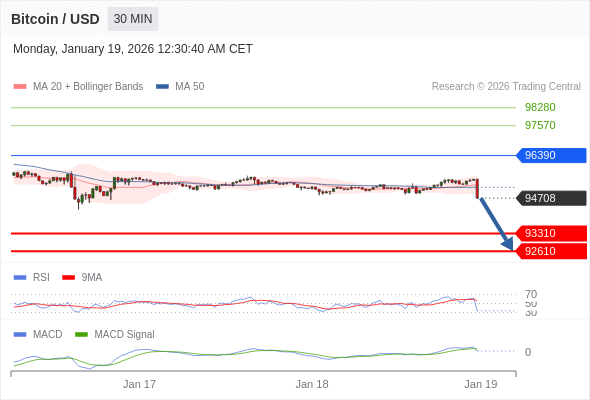Click the 98280 resistance level label
This screenshot has width=590, height=400.
[x=540, y=108]
